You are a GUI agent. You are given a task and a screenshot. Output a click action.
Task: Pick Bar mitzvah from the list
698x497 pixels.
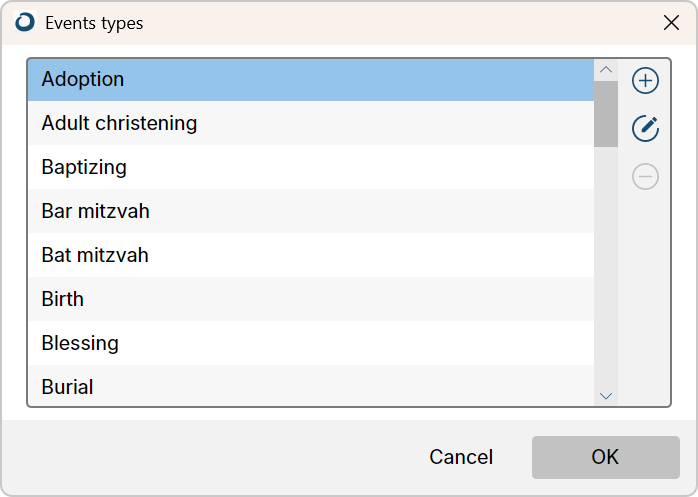click(x=311, y=211)
